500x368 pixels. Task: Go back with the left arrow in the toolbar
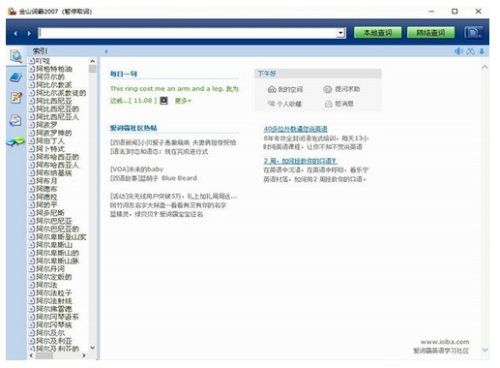pyautogui.click(x=15, y=33)
